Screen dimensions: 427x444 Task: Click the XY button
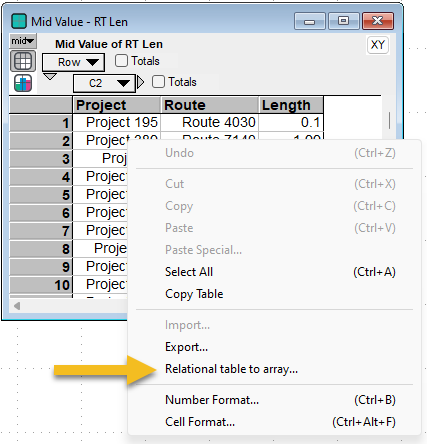pyautogui.click(x=377, y=45)
